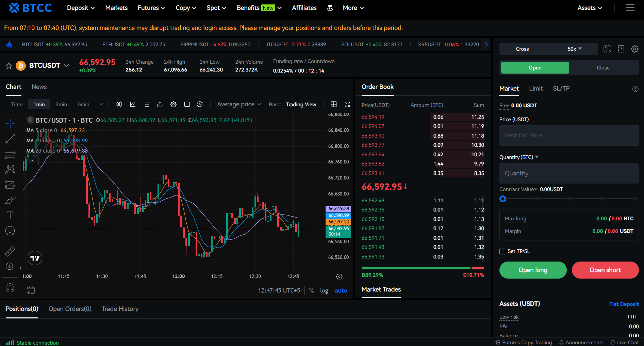Open Quantity (BTC) unit dropdown
This screenshot has width=644, height=346.
(519, 157)
